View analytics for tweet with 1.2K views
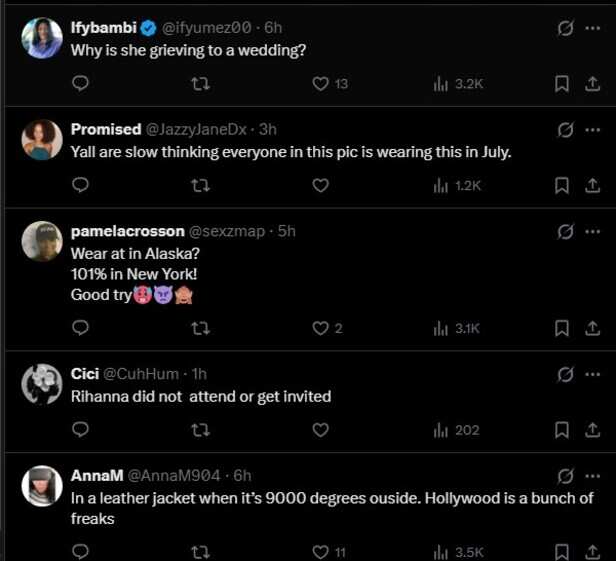The image size is (616, 561). click(x=457, y=185)
